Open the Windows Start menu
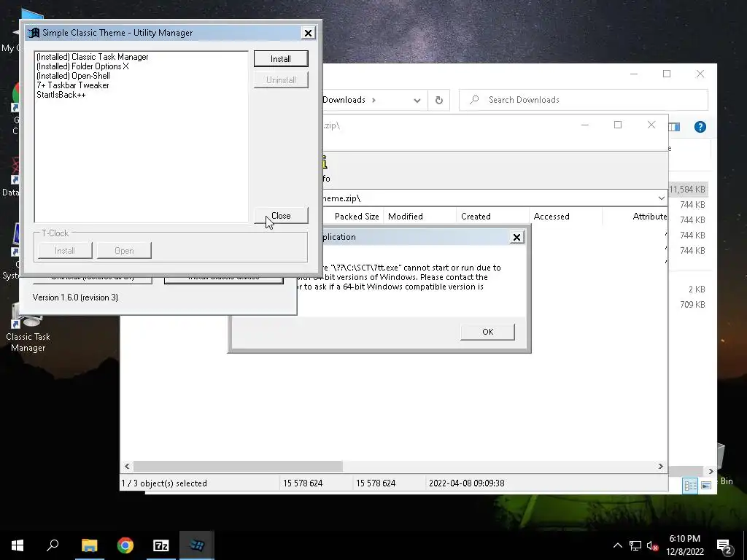 coord(18,545)
